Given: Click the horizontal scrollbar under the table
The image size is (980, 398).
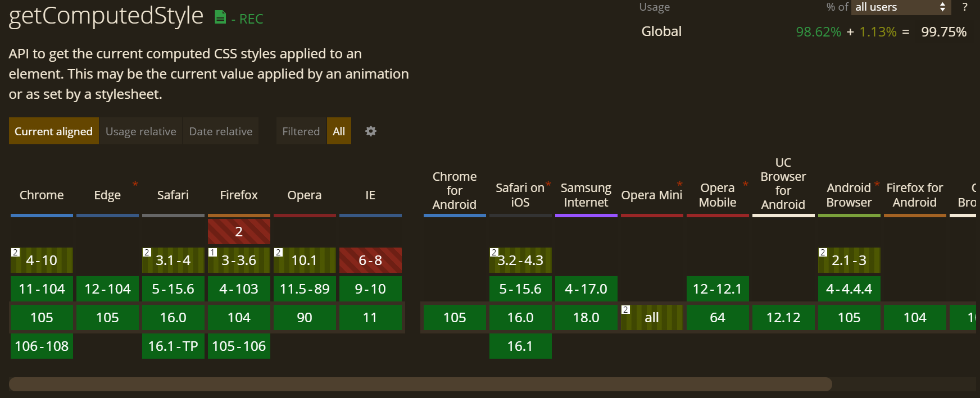Looking at the screenshot, I should 420,384.
